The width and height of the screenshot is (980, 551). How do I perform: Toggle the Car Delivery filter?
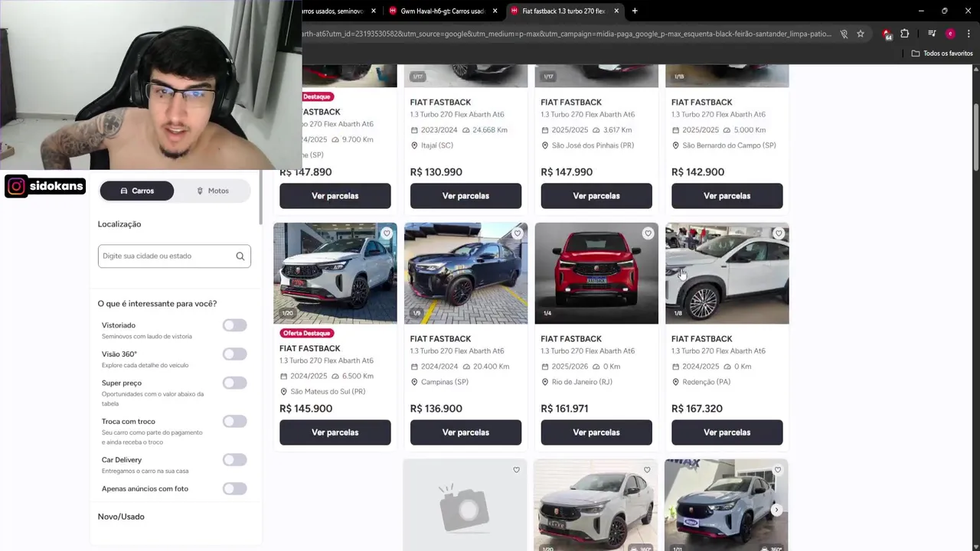(x=234, y=460)
